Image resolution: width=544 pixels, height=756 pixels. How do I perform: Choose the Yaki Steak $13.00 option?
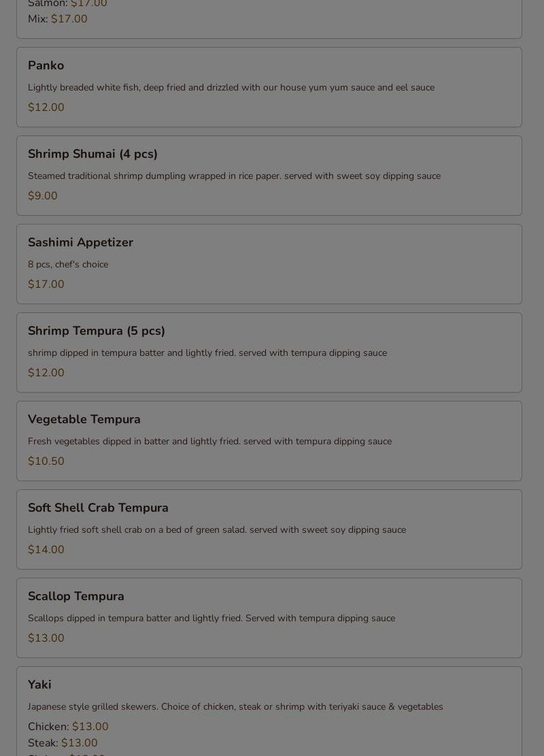coord(63,743)
